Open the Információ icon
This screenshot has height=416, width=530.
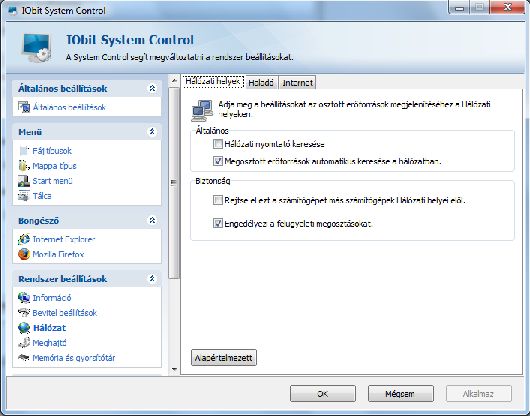24,298
